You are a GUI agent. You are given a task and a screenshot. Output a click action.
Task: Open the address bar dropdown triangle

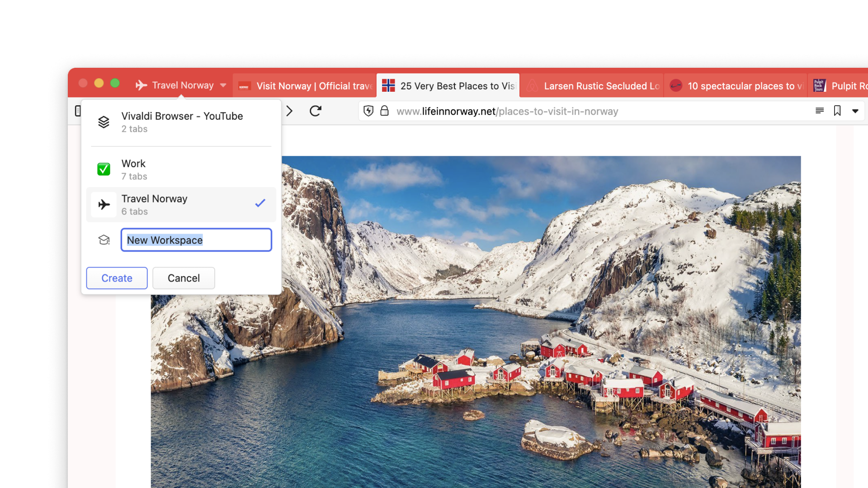point(856,111)
